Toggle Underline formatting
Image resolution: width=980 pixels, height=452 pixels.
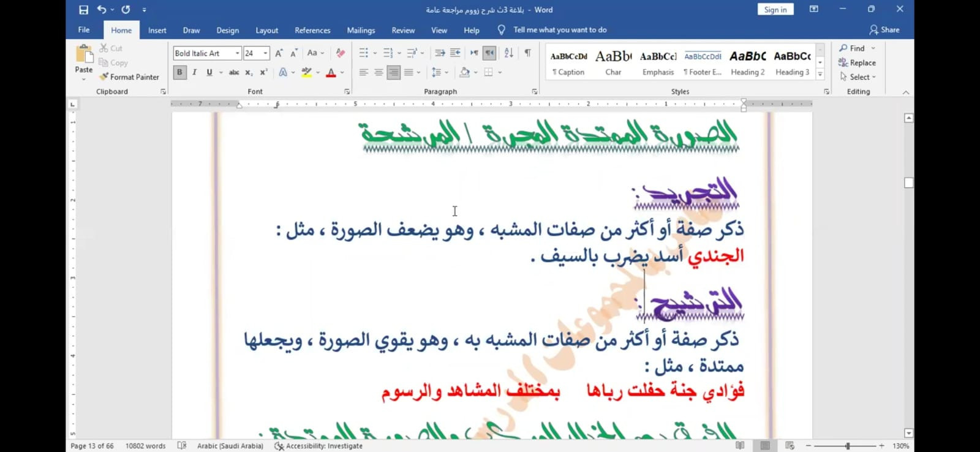pyautogui.click(x=209, y=72)
